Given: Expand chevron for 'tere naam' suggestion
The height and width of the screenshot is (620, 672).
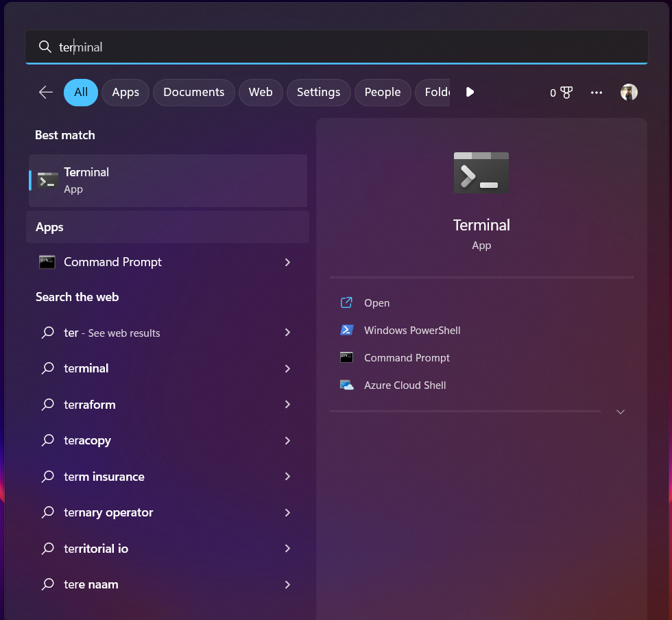Looking at the screenshot, I should point(287,584).
